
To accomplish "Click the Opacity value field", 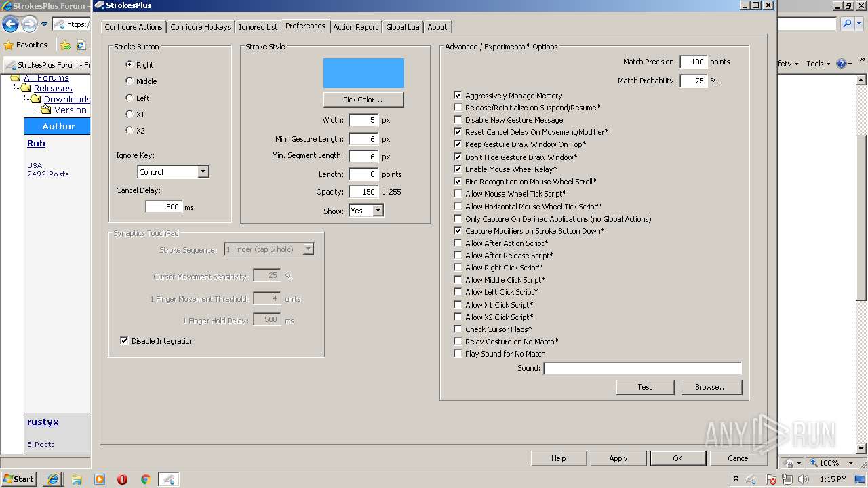I will [363, 192].
